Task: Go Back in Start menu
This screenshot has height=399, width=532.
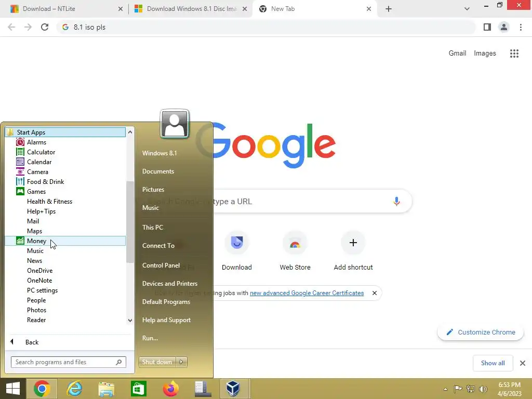Action: tap(32, 342)
